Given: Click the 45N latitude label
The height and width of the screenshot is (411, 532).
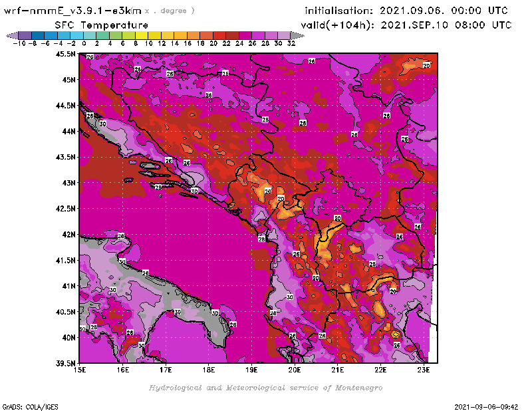Looking at the screenshot, I should coord(68,80).
